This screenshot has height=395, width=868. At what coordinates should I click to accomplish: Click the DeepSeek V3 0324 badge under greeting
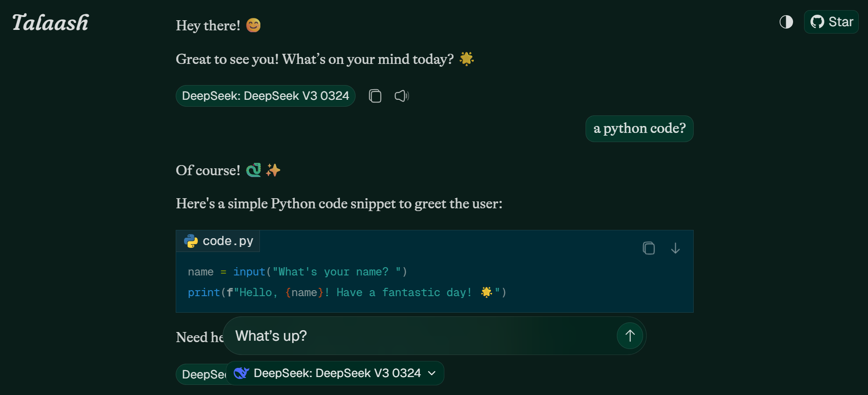click(x=265, y=96)
